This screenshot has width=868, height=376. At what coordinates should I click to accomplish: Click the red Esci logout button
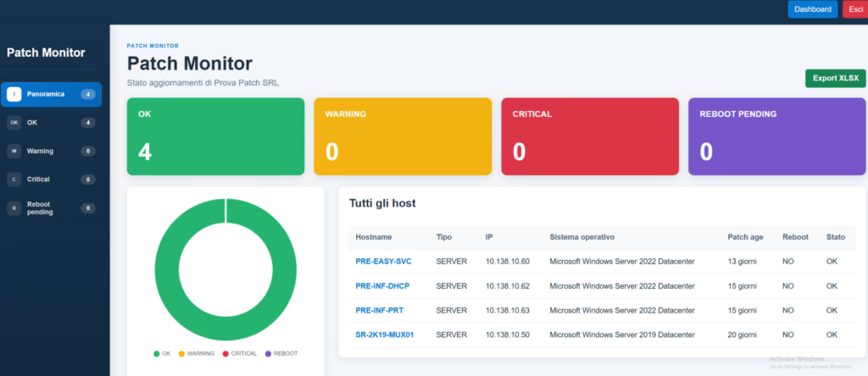tap(855, 9)
